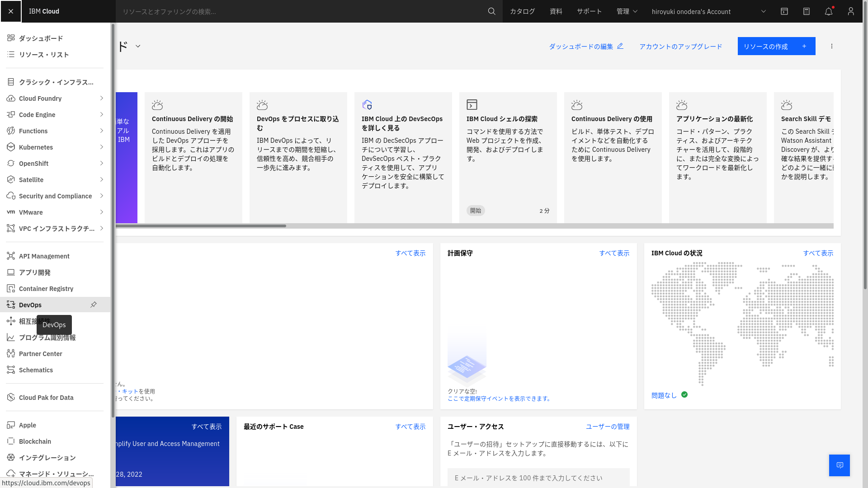Pin the DevOps menu entry
This screenshot has width=868, height=488.
[94, 305]
